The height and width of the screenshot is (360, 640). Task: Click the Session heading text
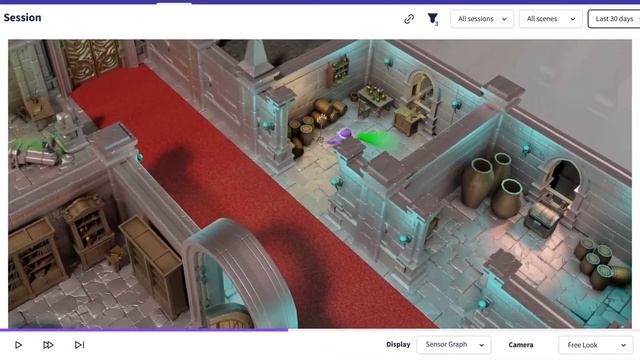tap(22, 18)
